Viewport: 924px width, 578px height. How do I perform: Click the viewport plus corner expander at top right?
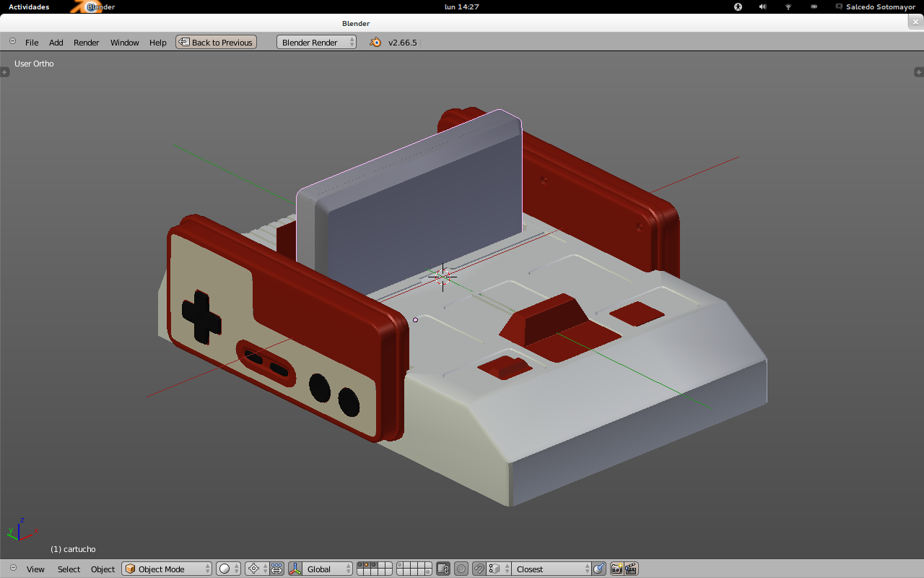point(918,72)
